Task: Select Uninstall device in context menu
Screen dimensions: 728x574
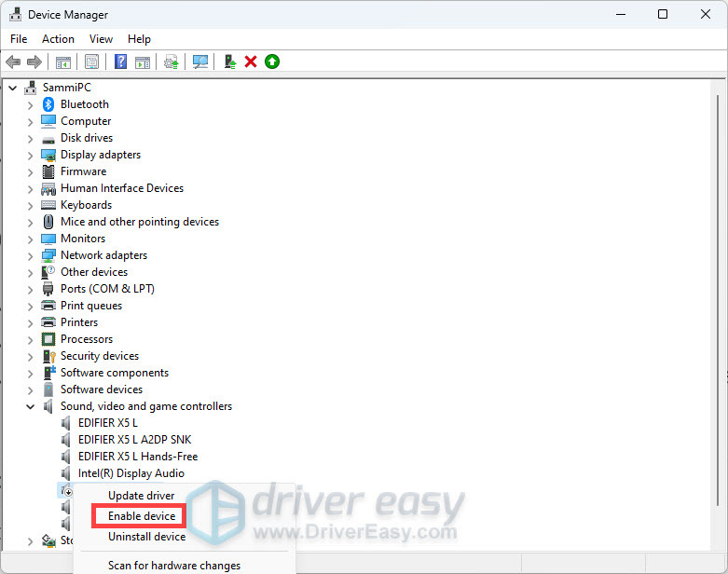Action: pyautogui.click(x=146, y=537)
